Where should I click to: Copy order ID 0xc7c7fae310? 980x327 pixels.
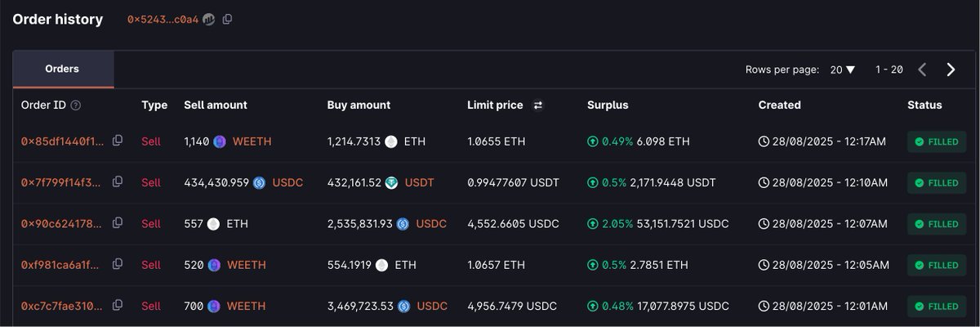[118, 305]
